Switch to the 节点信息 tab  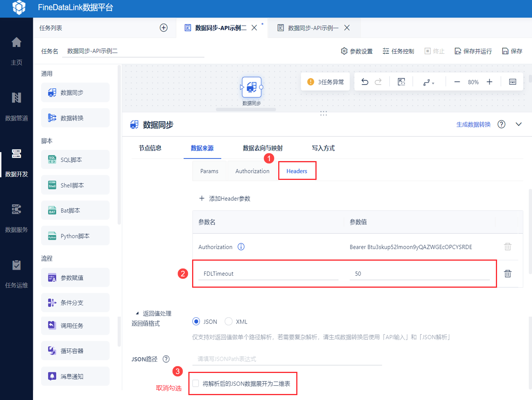tap(150, 148)
